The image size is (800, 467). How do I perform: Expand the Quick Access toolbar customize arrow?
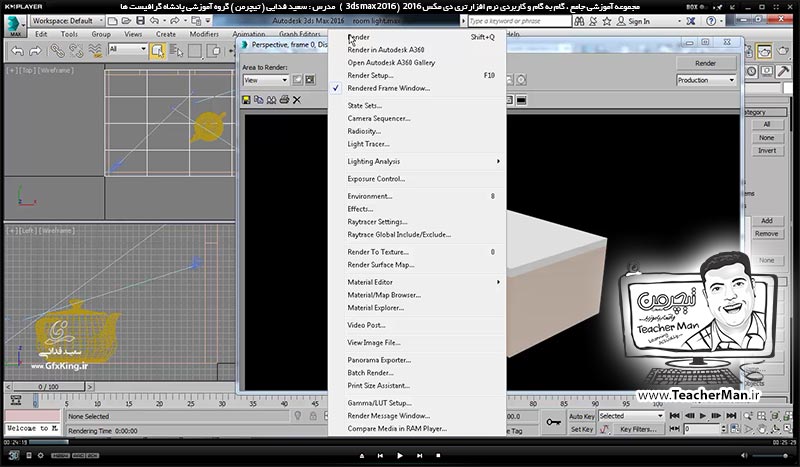click(x=208, y=21)
